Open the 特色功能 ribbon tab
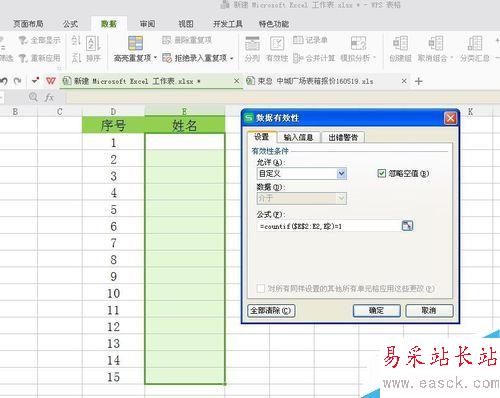 pos(274,24)
